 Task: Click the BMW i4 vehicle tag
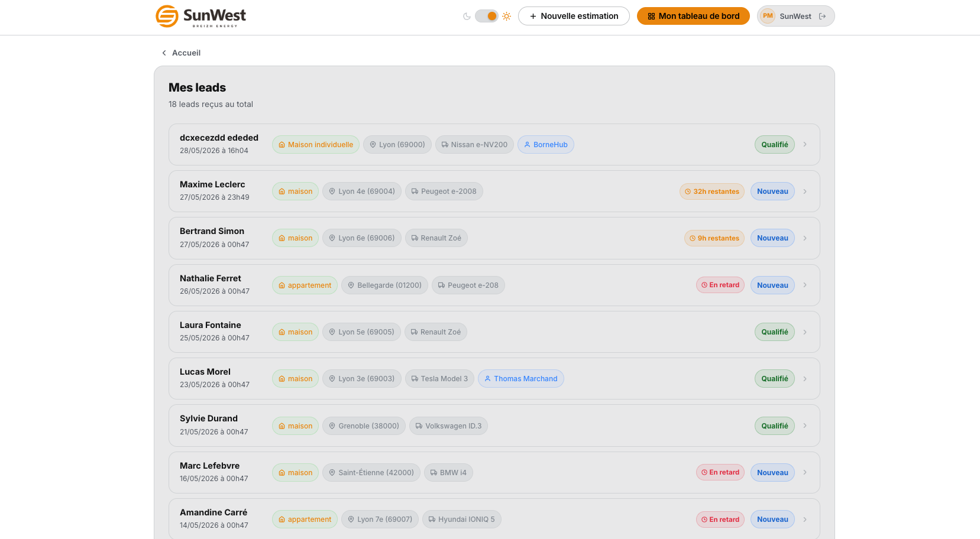click(448, 473)
